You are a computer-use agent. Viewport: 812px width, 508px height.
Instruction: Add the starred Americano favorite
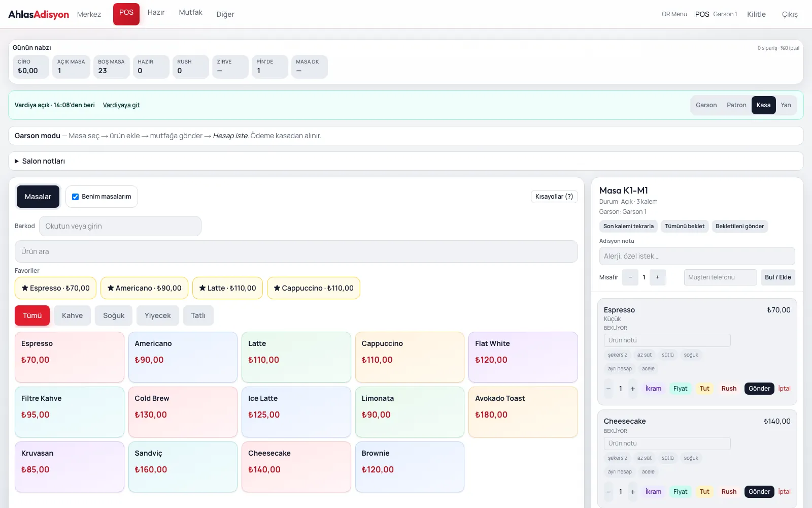(144, 288)
